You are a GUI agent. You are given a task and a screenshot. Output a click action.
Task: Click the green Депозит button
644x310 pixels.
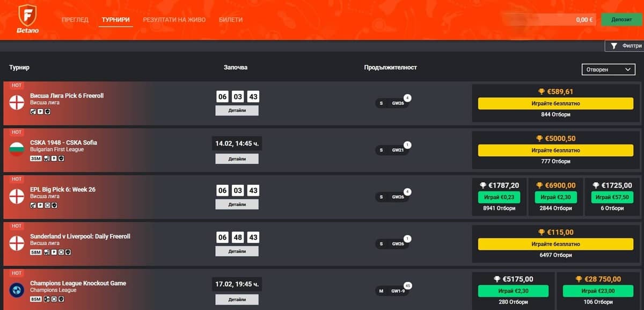[x=621, y=19]
